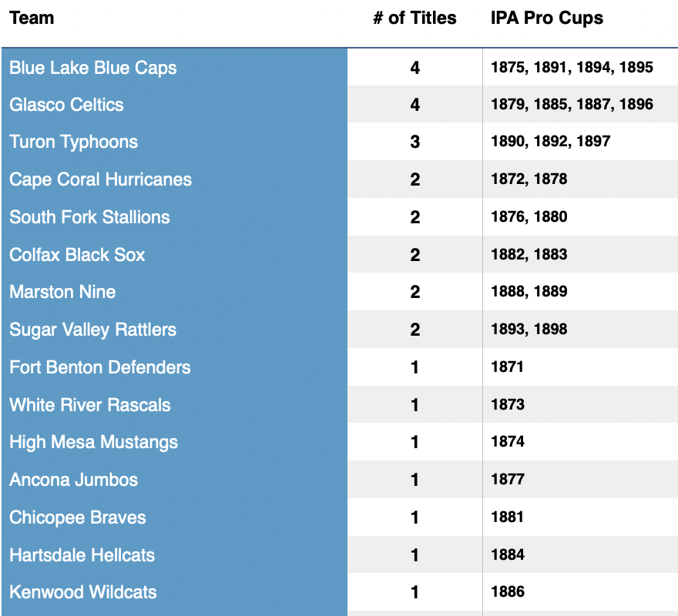Click the Team column header
The image size is (678, 616).
(x=32, y=18)
